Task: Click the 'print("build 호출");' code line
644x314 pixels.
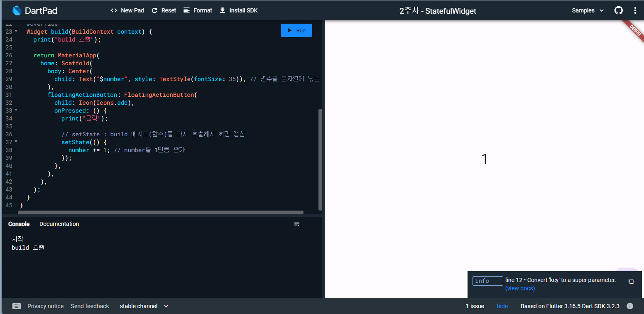Action: 67,39
